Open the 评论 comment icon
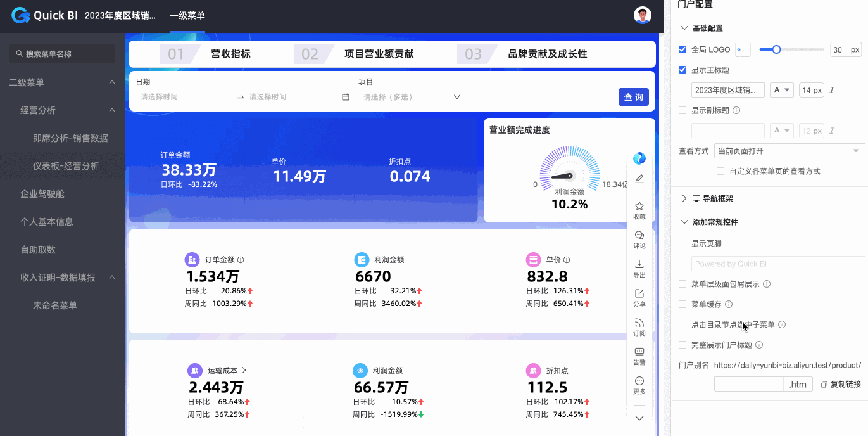 tap(639, 235)
